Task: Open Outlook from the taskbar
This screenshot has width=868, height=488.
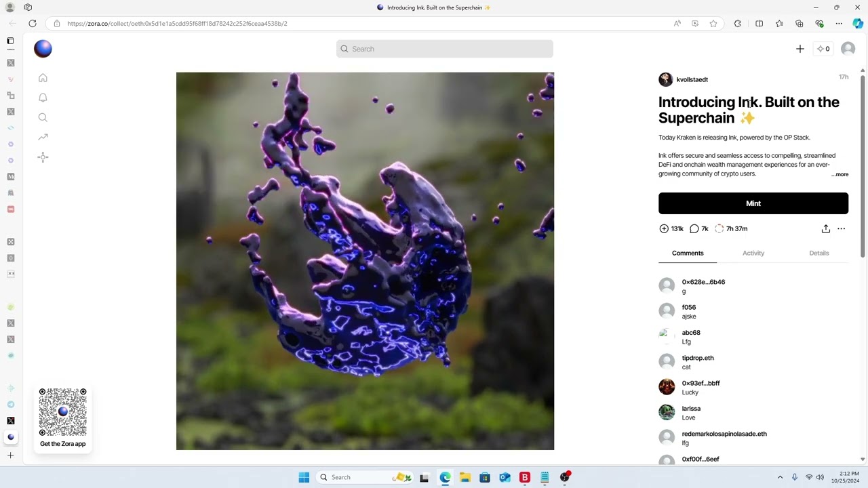Action: point(505,477)
